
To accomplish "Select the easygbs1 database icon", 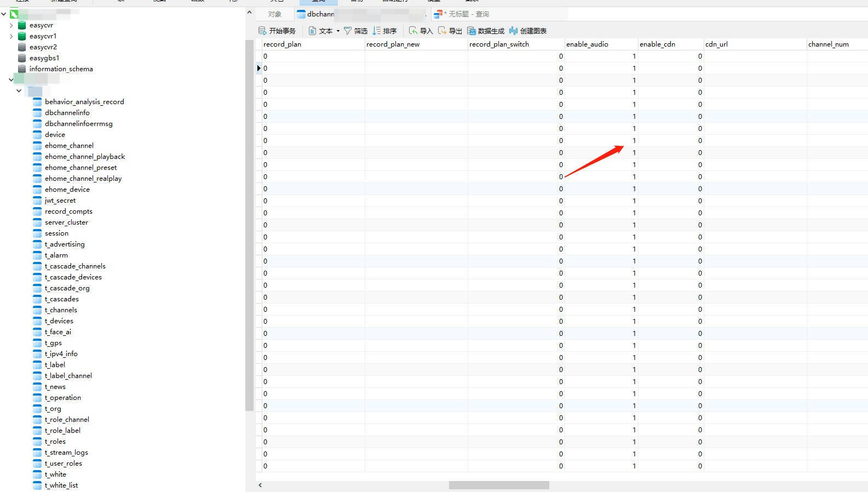I will click(22, 58).
